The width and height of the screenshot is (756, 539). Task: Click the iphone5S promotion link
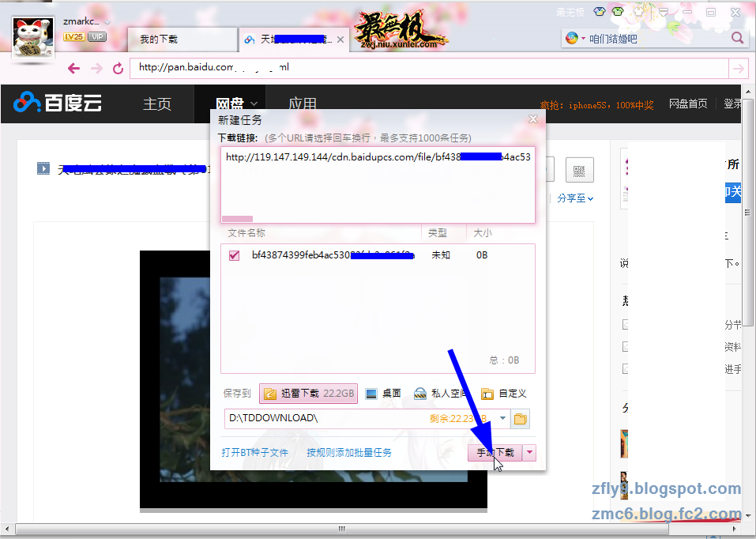(x=596, y=104)
